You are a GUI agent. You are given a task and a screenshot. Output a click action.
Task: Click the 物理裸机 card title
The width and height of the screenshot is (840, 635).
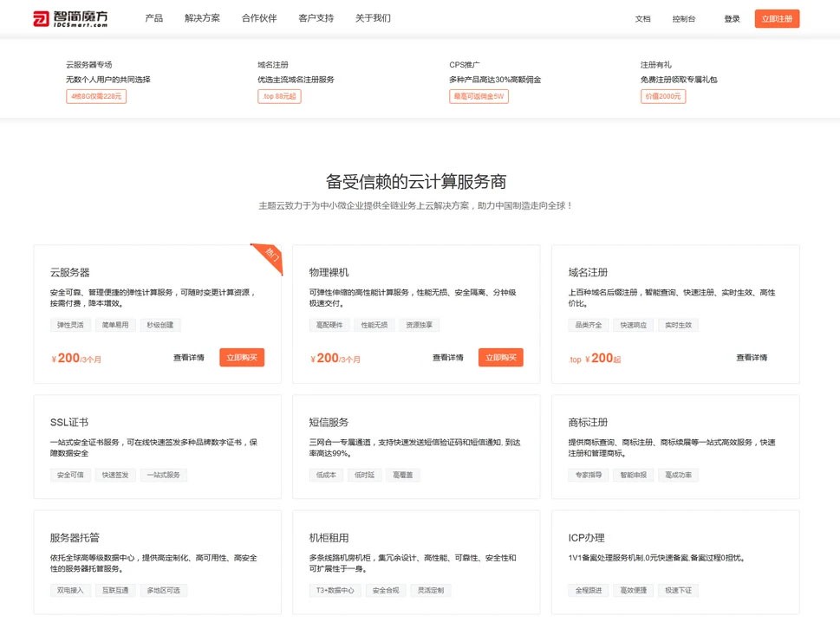[x=329, y=273]
